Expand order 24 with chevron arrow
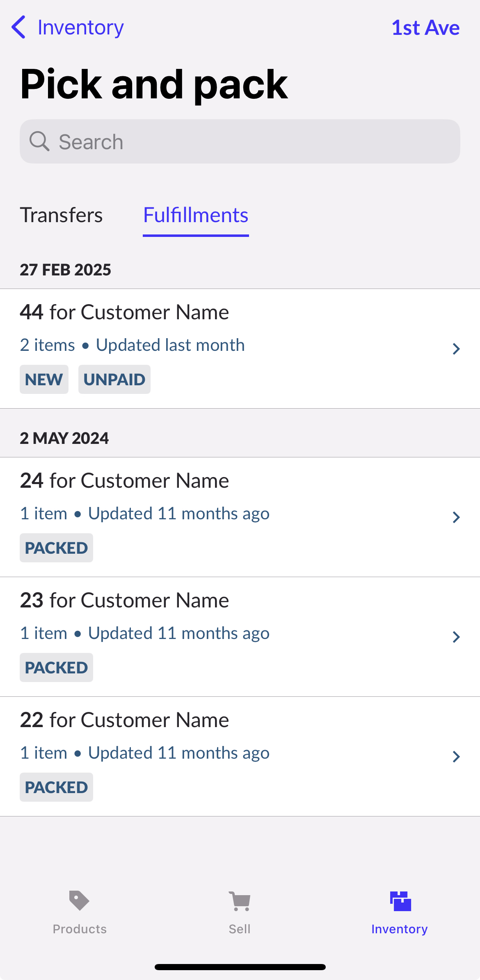This screenshot has height=980, width=480. coord(456,517)
